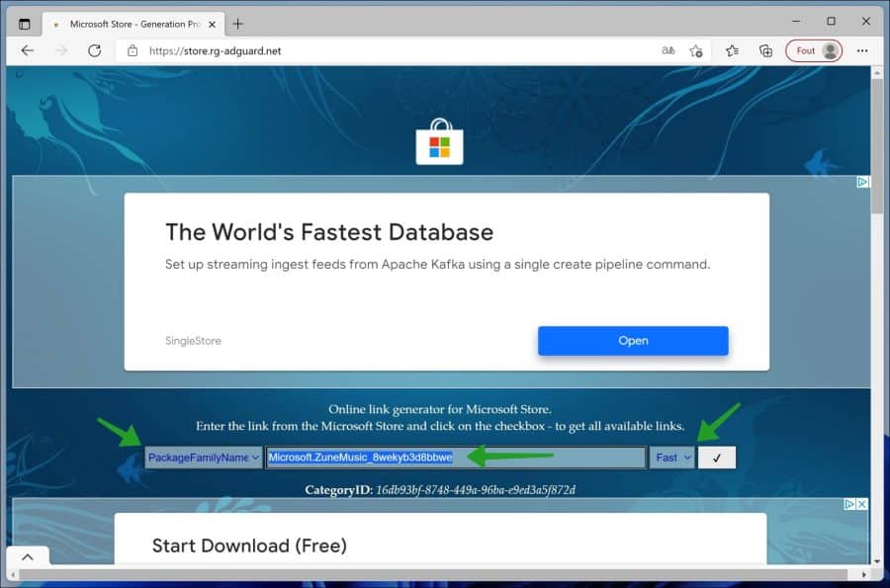Click the Microsoft.ZuneMusic_8wekyb3d8bbwe input field

pos(455,458)
